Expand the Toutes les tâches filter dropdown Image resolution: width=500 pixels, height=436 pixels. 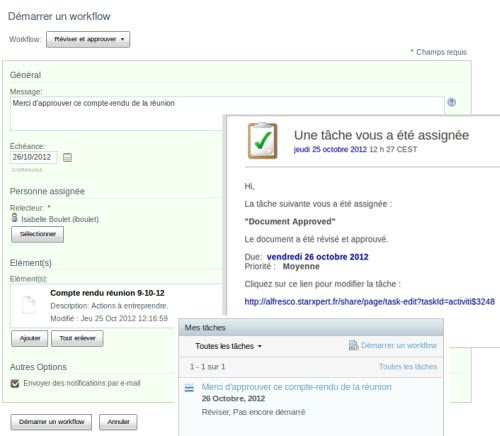[x=228, y=346]
